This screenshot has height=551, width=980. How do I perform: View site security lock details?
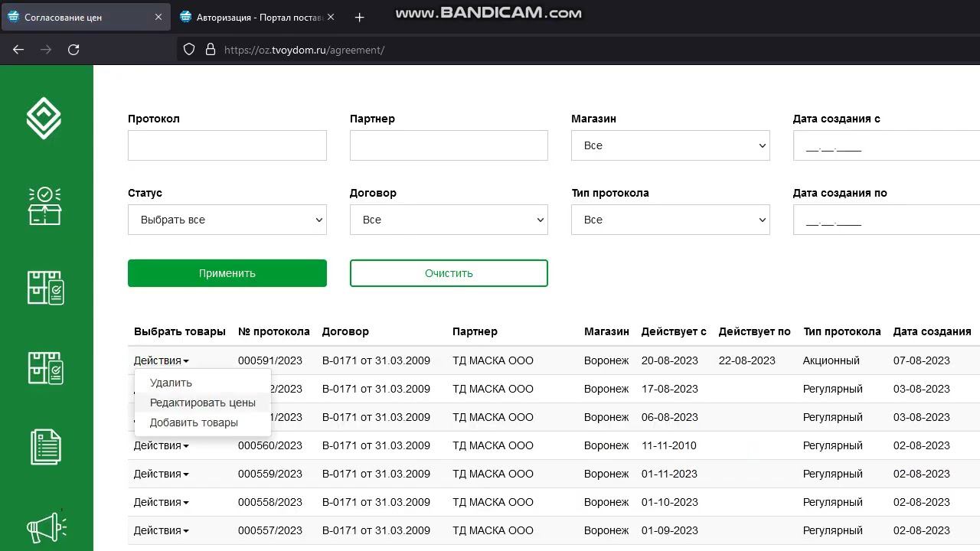(211, 50)
